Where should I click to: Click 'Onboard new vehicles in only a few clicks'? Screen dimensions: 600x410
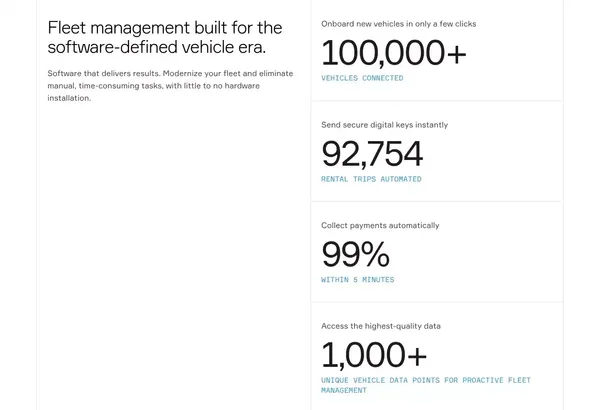(399, 24)
